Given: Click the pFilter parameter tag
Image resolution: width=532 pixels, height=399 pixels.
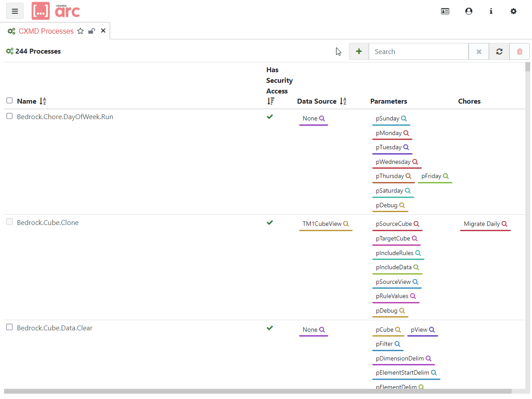Looking at the screenshot, I should 388,344.
